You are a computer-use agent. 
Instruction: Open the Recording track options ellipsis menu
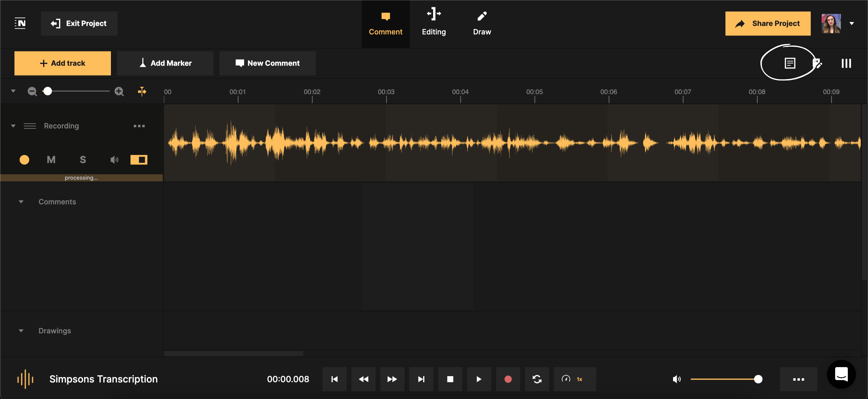(x=139, y=126)
